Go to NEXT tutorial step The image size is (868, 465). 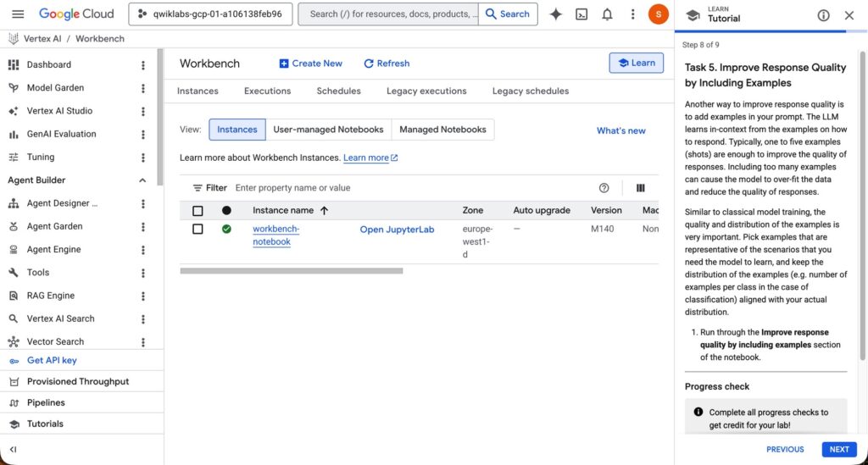pyautogui.click(x=838, y=450)
